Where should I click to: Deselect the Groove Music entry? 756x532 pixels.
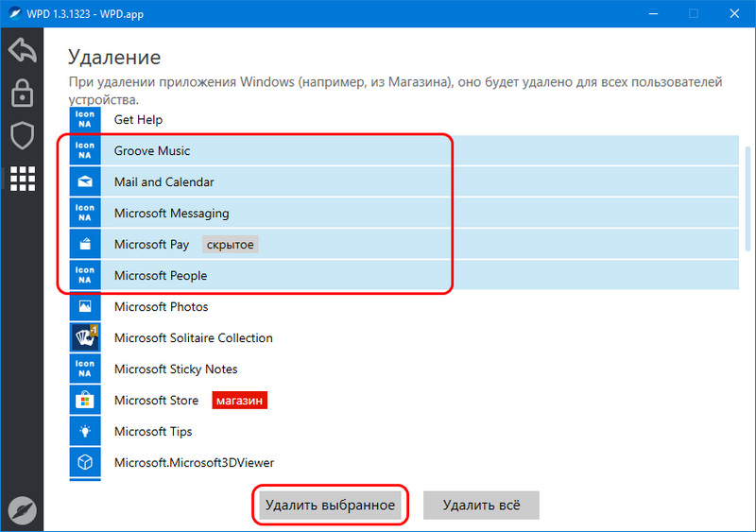pos(404,150)
